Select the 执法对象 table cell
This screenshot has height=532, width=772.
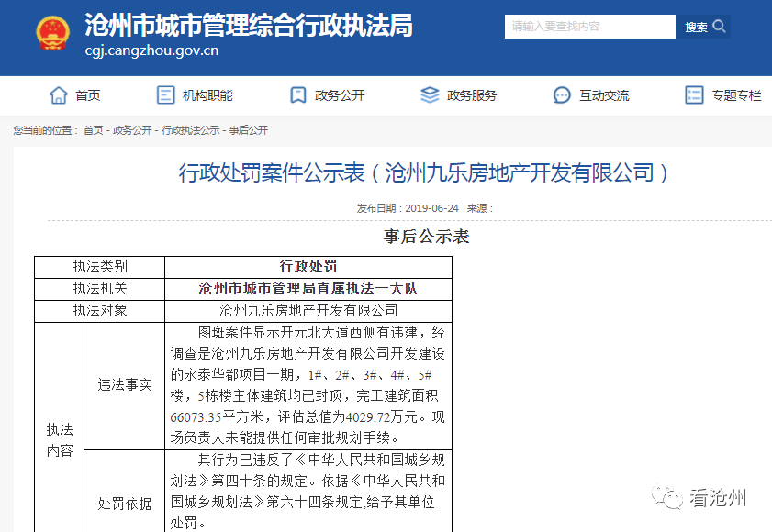pyautogui.click(x=99, y=311)
